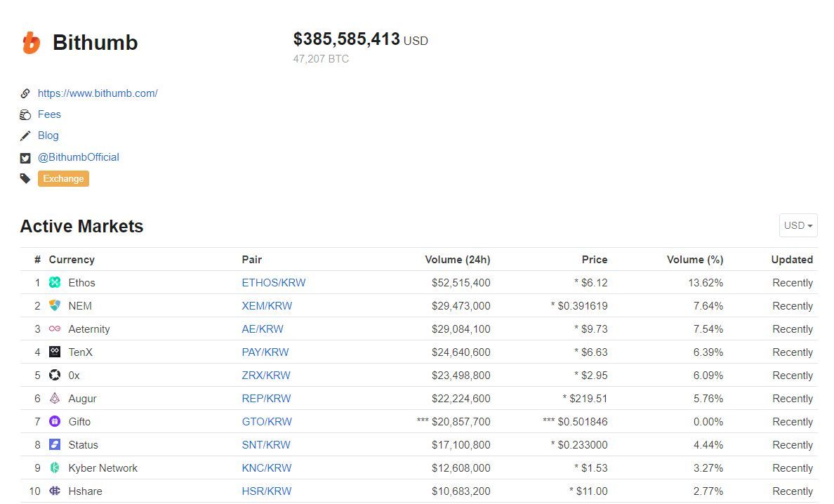This screenshot has width=834, height=504.
Task: Sort by the Volume (24h) column header
Action: click(x=458, y=259)
